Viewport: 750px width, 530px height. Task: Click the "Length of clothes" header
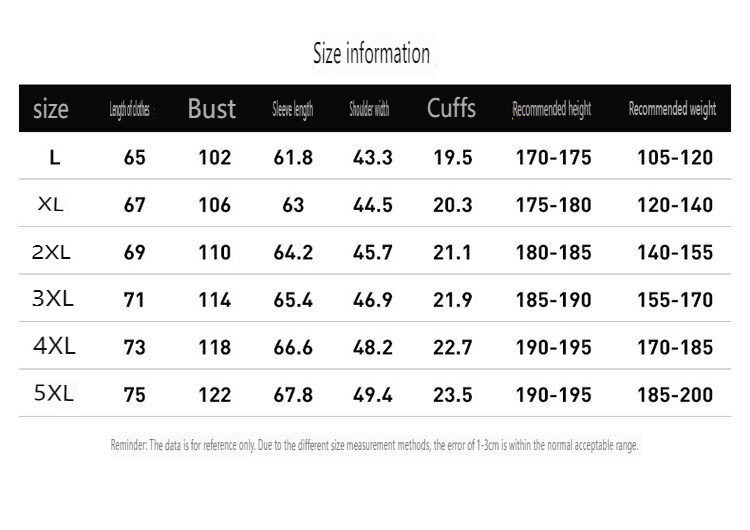[x=130, y=110]
